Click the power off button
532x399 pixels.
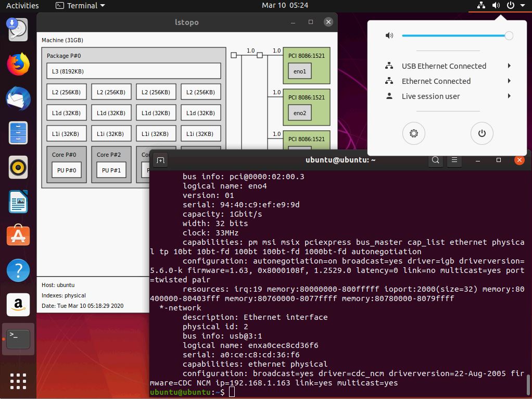pyautogui.click(x=482, y=133)
